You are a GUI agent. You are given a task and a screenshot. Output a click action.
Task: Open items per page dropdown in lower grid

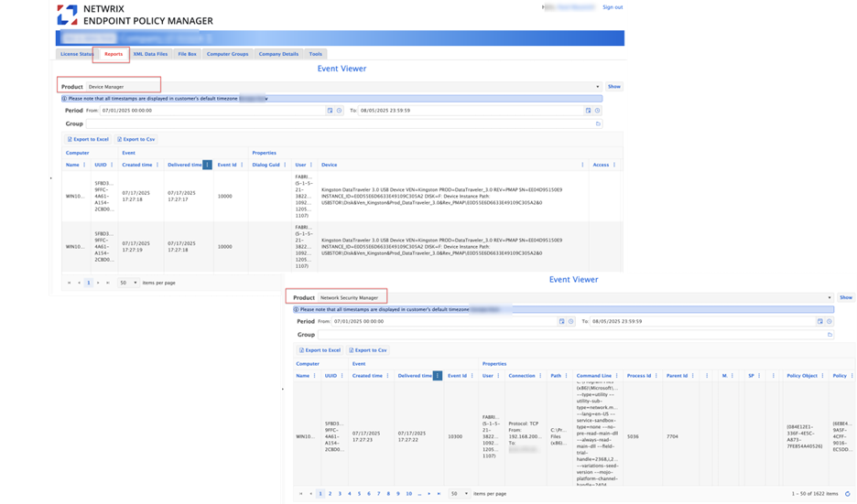(x=459, y=494)
